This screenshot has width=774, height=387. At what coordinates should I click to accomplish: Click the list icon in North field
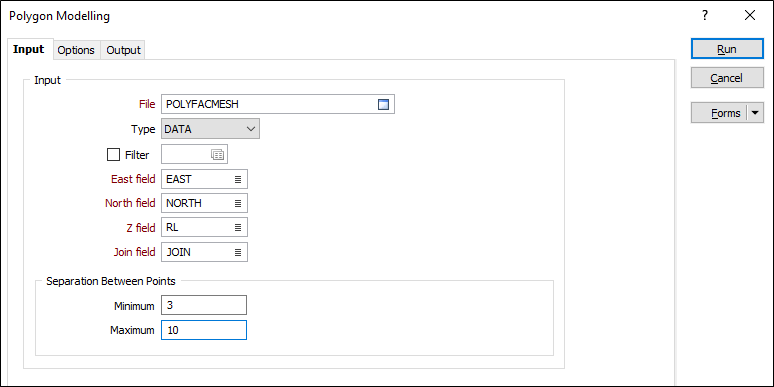pyautogui.click(x=238, y=203)
